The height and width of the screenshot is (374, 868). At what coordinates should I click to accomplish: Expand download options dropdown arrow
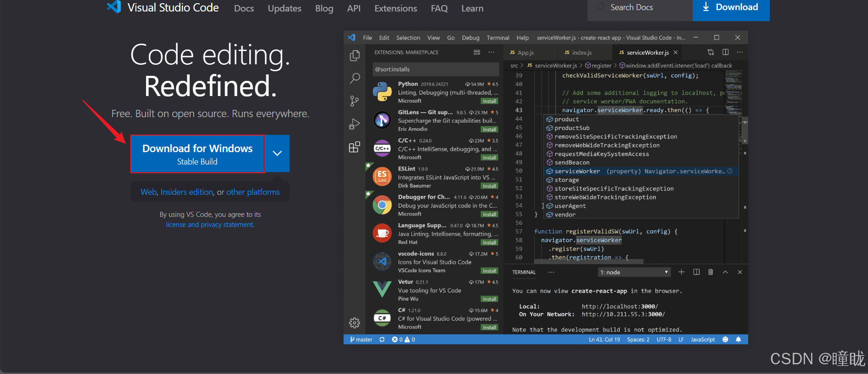tap(277, 153)
